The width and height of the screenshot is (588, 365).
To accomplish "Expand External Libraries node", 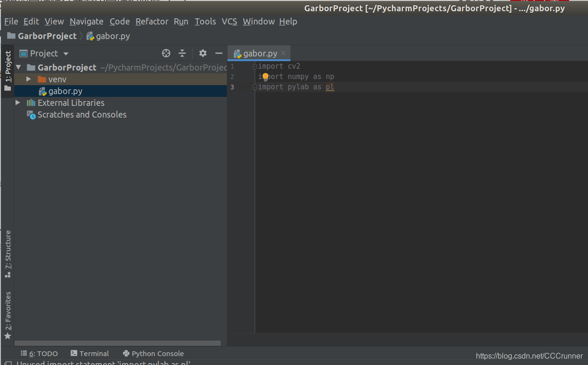I will point(18,103).
